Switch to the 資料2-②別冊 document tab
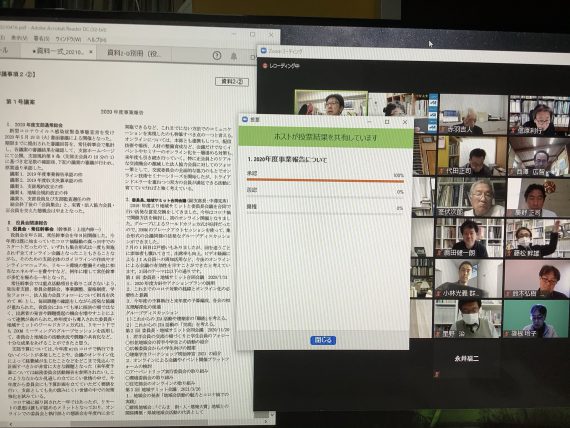 pos(134,53)
